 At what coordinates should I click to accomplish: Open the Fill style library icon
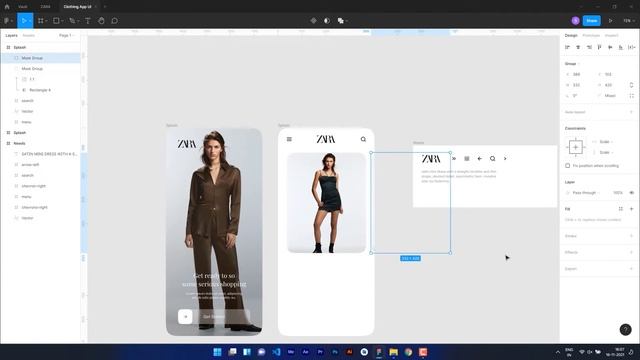point(621,209)
